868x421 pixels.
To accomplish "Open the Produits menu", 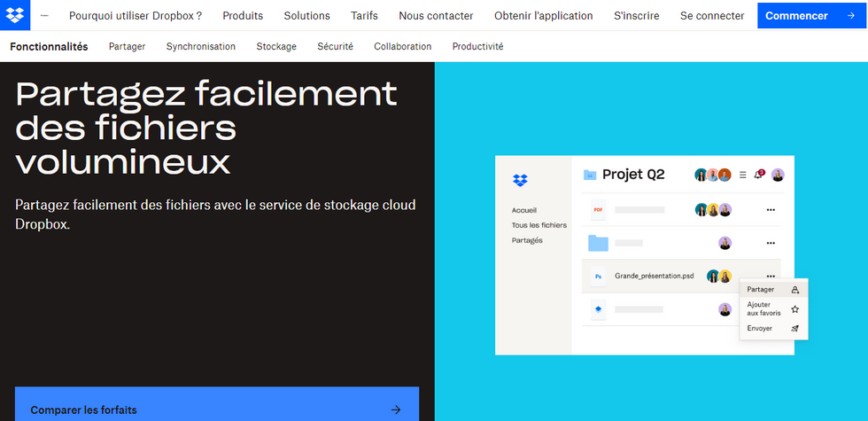I will [x=243, y=16].
